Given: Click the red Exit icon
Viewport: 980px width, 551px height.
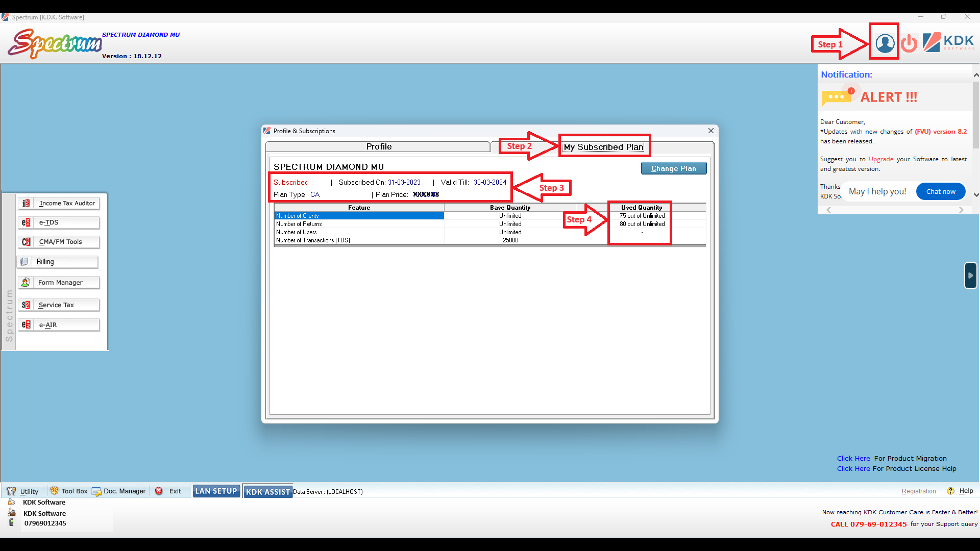Looking at the screenshot, I should [159, 491].
